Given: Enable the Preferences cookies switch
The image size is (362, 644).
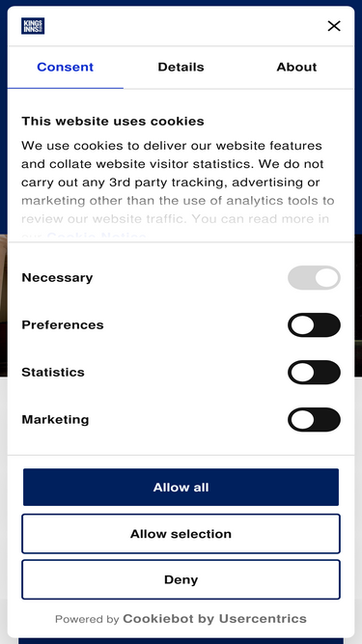Looking at the screenshot, I should point(314,324).
